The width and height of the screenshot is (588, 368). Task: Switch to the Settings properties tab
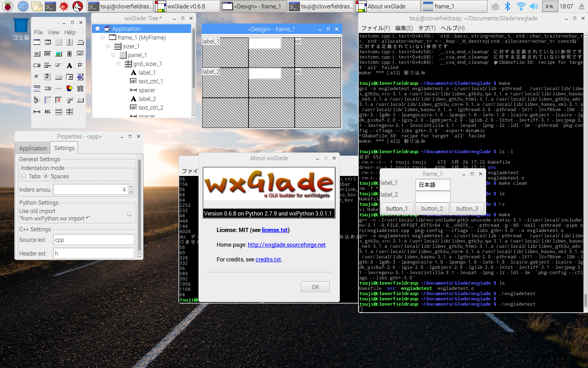tap(64, 148)
